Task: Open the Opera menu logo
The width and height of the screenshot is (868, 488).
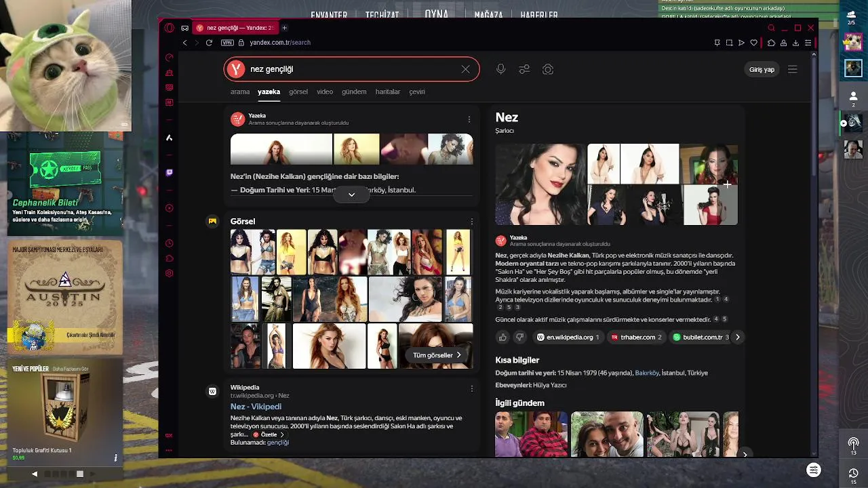Action: click(169, 28)
